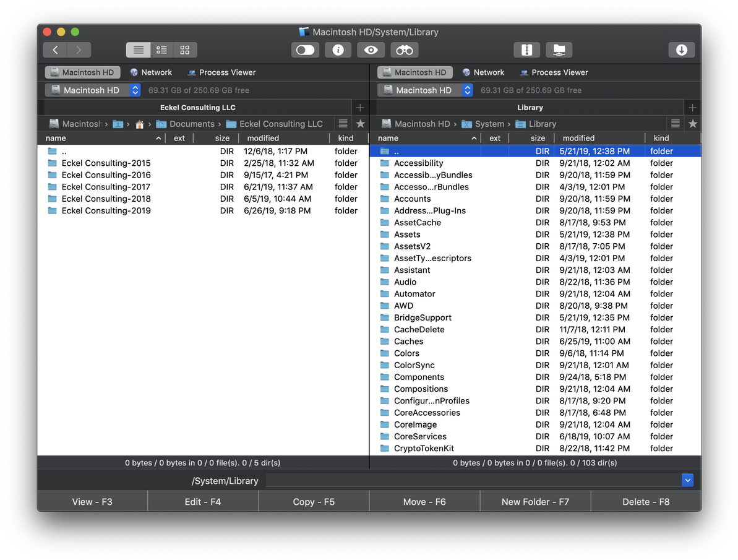Click the compress archive toolbar icon
The width and height of the screenshot is (738, 560).
(x=526, y=50)
